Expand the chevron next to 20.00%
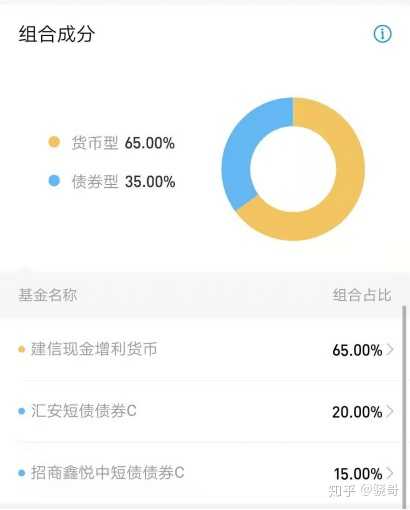Viewport: 410px width, 510px height. 390,412
